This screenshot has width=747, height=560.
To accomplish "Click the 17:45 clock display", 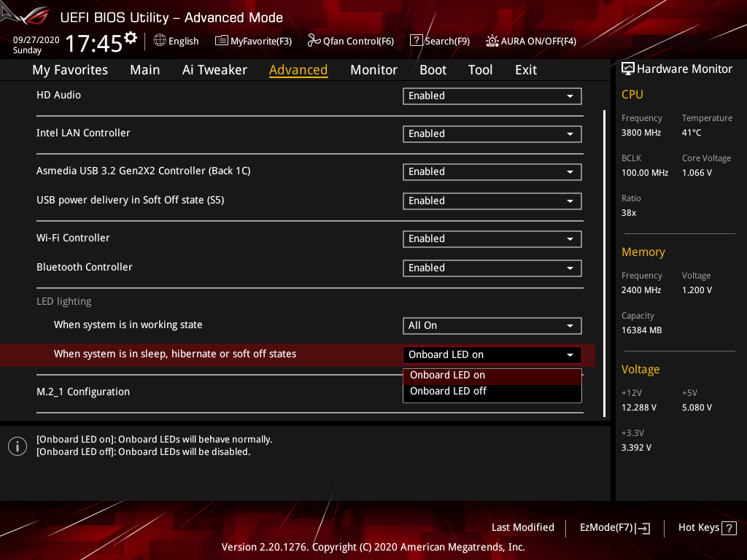I will (x=94, y=43).
